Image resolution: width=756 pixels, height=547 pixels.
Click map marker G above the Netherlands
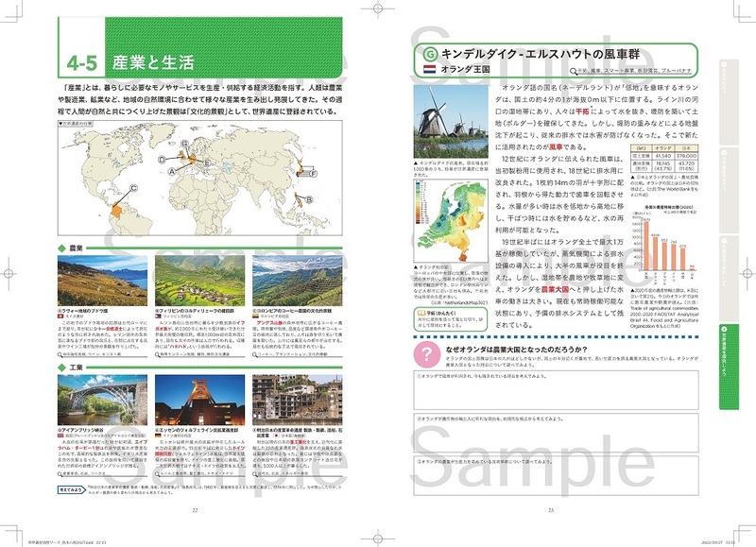pos(184,144)
